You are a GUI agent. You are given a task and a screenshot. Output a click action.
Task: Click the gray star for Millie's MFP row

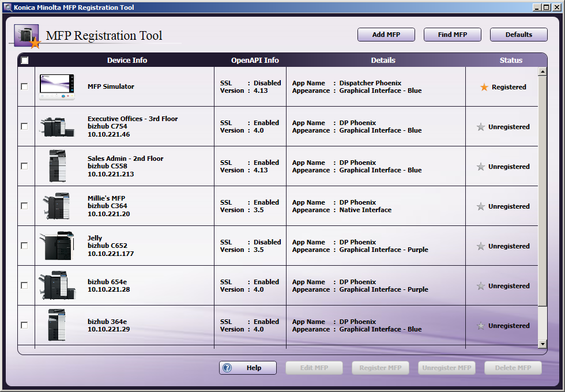point(481,206)
